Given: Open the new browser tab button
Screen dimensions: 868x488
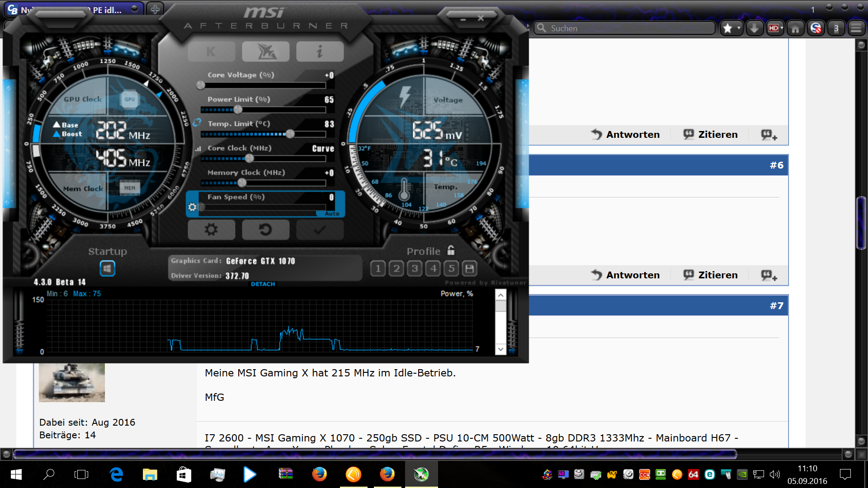Looking at the screenshot, I should pos(155,9).
